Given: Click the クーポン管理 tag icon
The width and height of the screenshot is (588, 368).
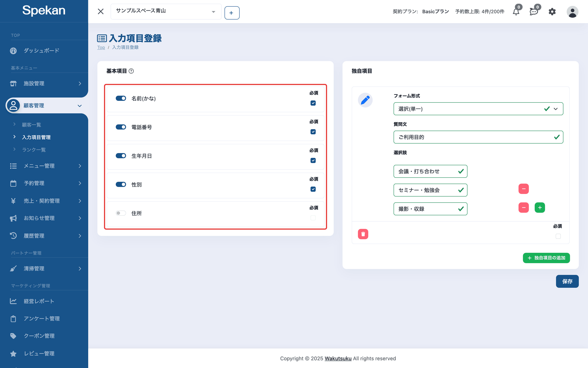Looking at the screenshot, I should point(13,336).
